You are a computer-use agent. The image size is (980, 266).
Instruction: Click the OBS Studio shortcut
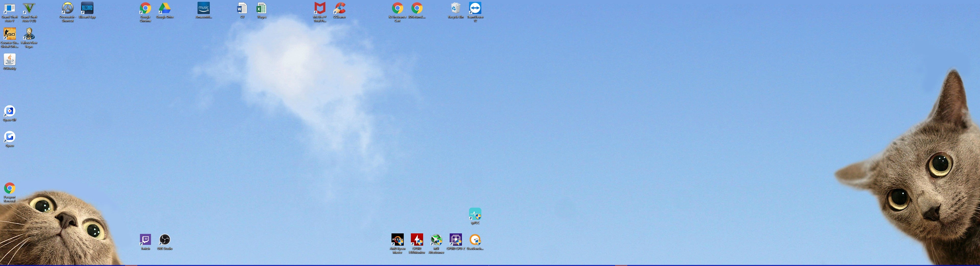(165, 242)
